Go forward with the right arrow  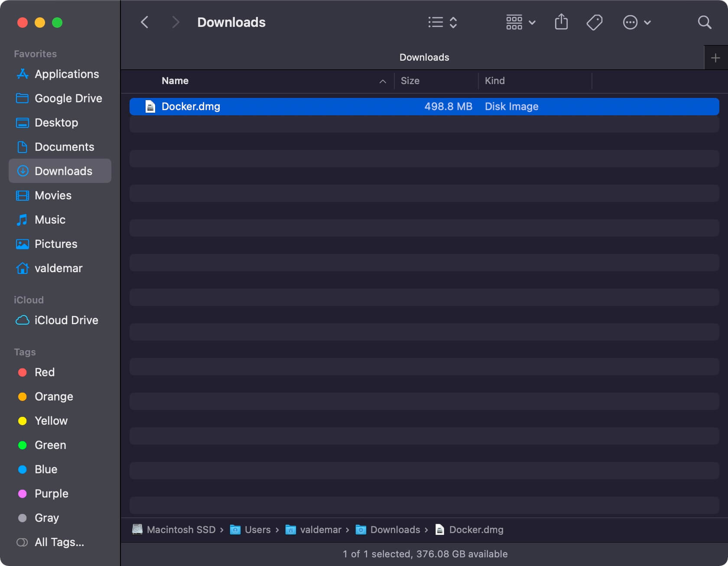(x=175, y=22)
